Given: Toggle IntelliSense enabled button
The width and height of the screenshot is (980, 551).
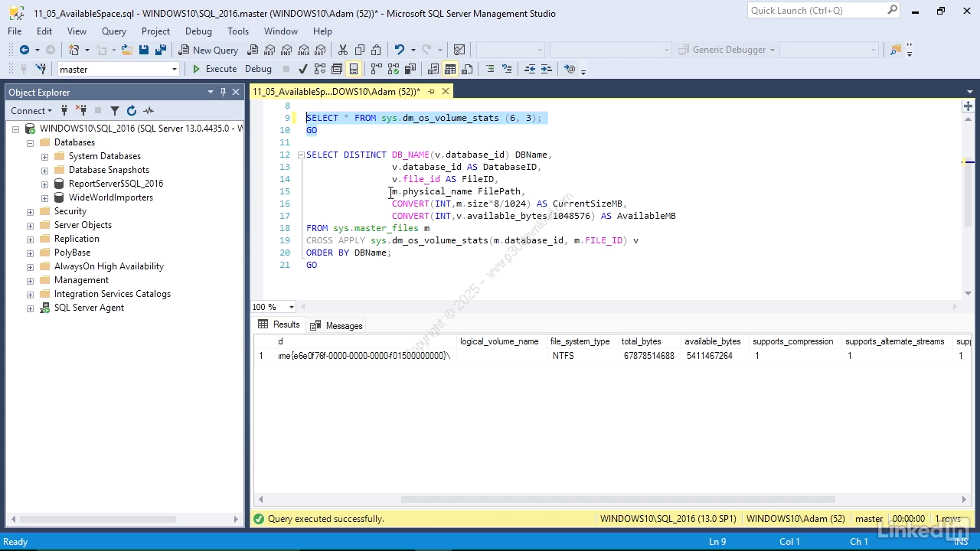Looking at the screenshot, I should point(354,69).
